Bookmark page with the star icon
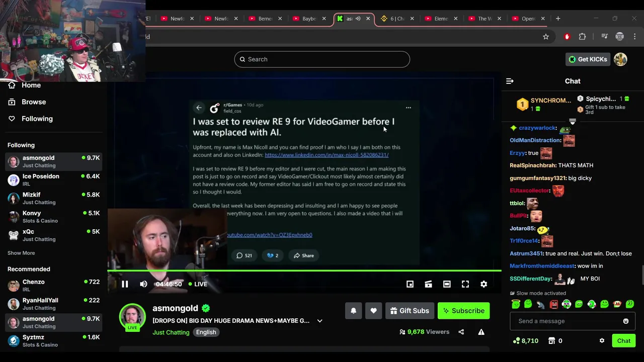Viewport: 644px width, 362px height. [546, 37]
